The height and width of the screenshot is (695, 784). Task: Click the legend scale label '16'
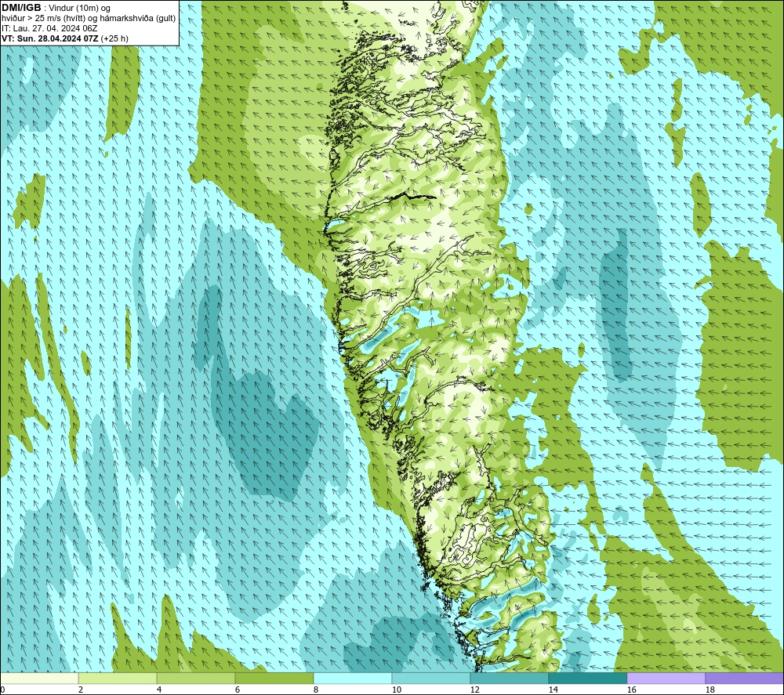631,690
